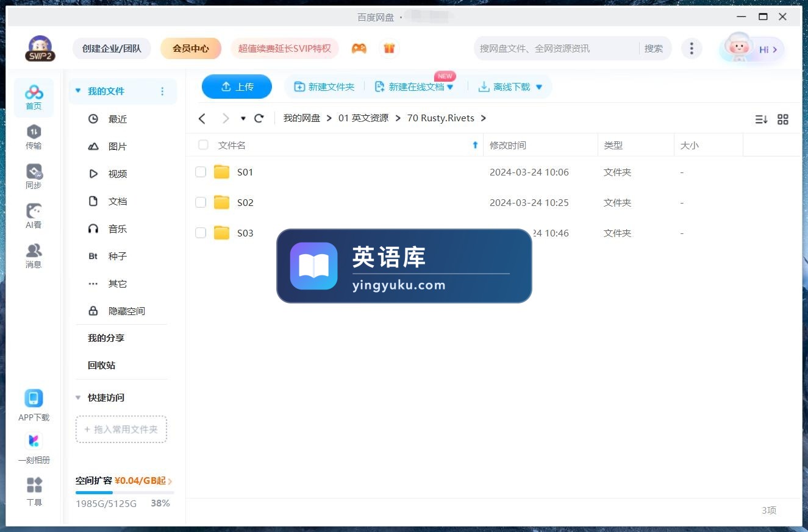
Task: Open 会员中心 member center
Action: [x=191, y=48]
